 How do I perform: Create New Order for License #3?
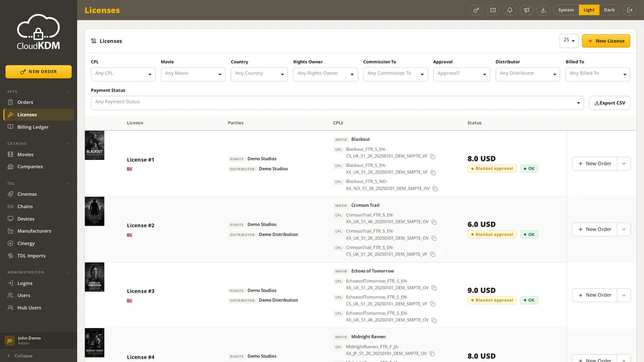coord(595,295)
